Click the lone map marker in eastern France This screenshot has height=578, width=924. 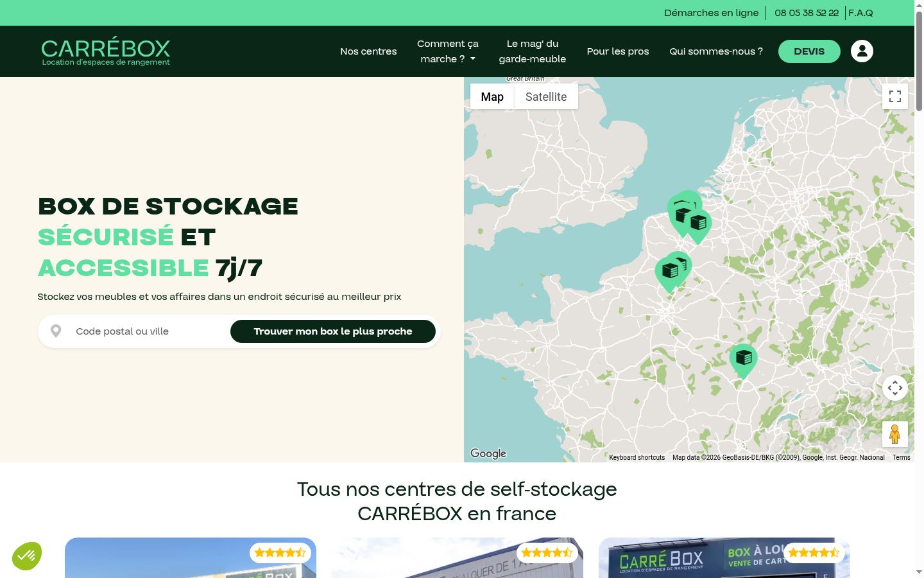click(x=743, y=361)
